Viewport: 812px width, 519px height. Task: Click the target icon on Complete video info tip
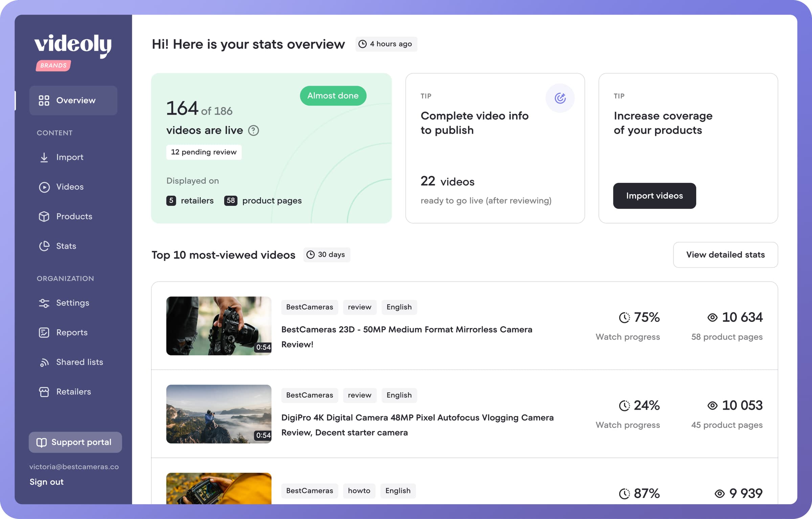(560, 98)
